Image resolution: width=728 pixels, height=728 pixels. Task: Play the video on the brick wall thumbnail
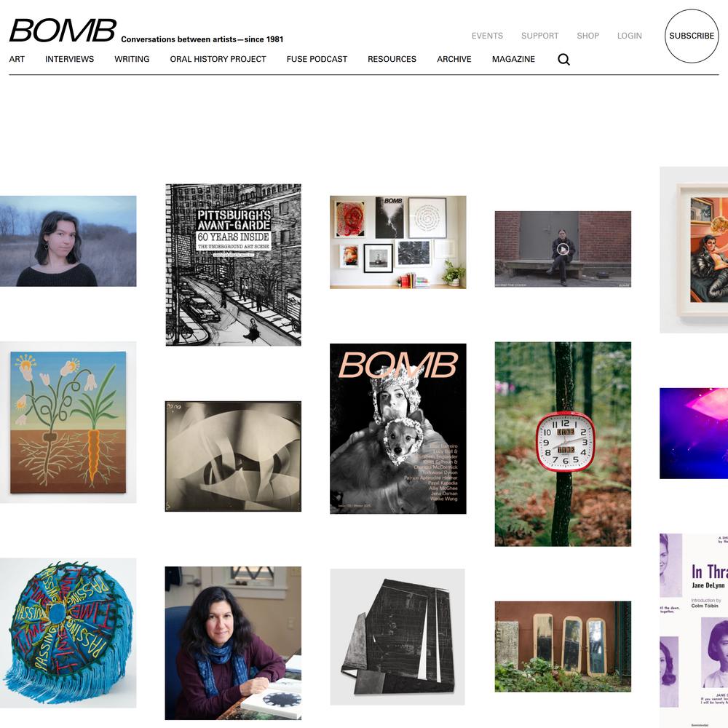point(563,249)
